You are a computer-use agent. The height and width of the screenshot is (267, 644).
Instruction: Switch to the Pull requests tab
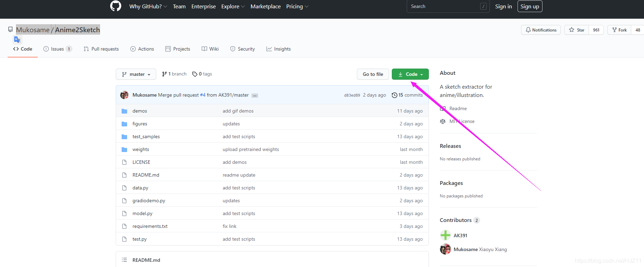pyautogui.click(x=101, y=49)
